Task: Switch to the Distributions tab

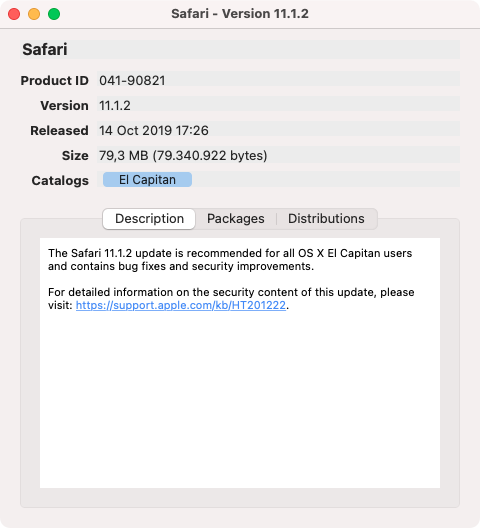Action: point(326,219)
